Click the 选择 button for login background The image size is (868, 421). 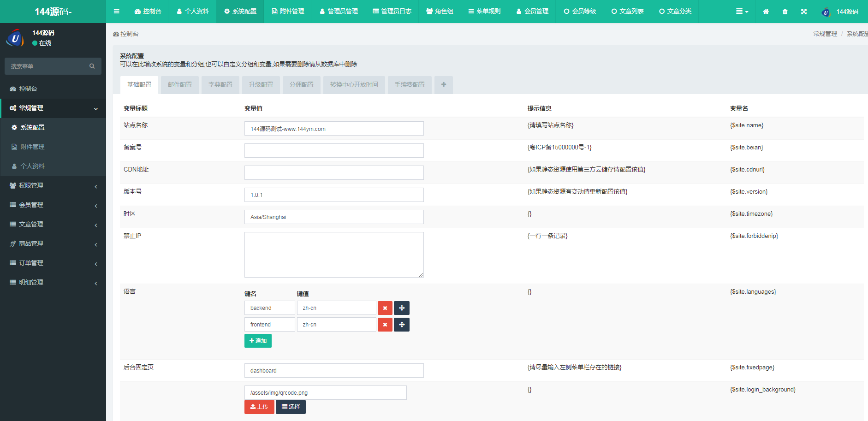[291, 407]
